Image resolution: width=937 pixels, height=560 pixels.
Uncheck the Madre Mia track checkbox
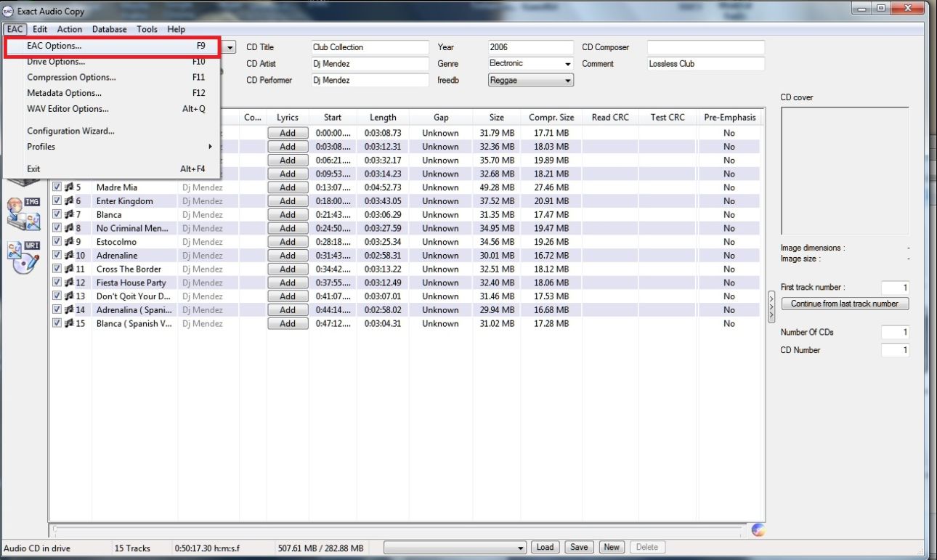point(57,187)
